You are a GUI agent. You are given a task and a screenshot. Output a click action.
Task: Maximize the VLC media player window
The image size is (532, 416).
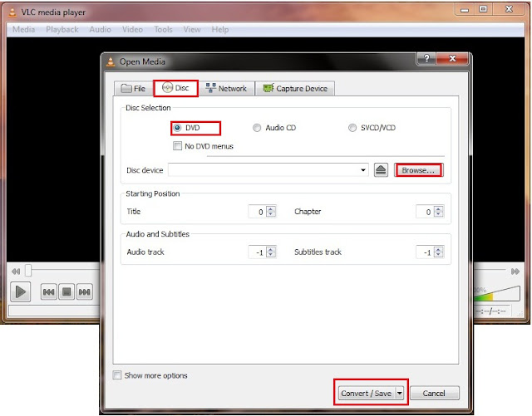coord(483,9)
